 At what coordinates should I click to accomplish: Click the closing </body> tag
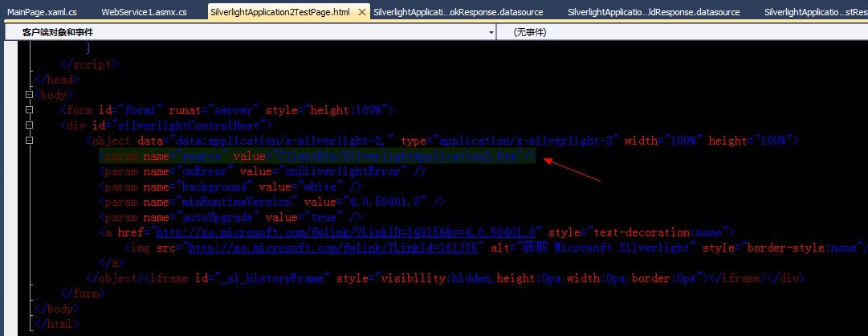58,309
